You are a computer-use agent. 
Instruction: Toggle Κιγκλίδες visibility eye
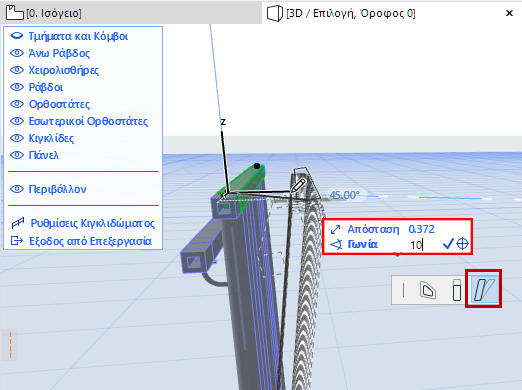tap(17, 138)
